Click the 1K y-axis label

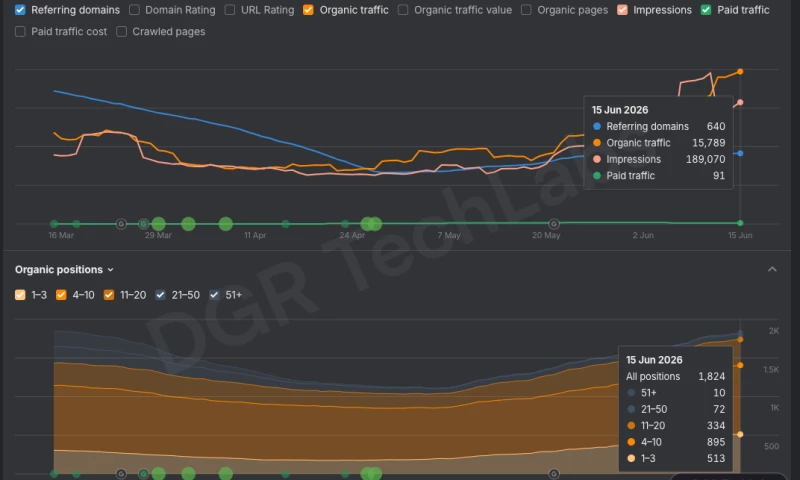click(774, 408)
